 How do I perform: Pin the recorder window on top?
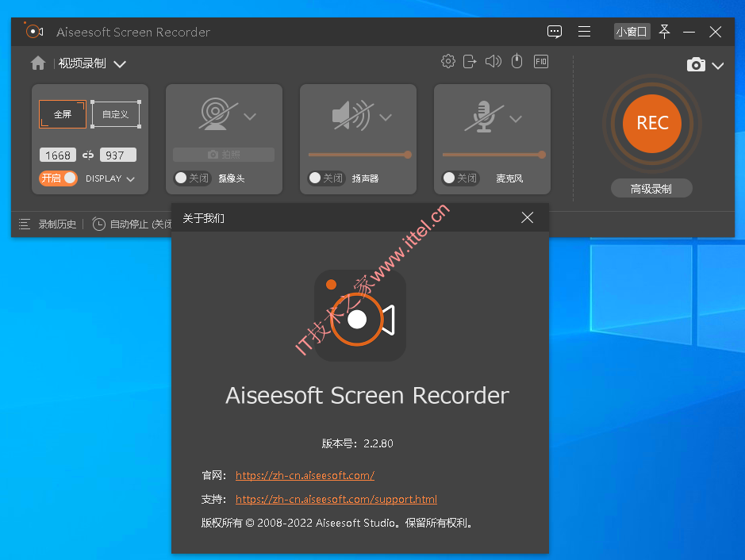tap(664, 32)
